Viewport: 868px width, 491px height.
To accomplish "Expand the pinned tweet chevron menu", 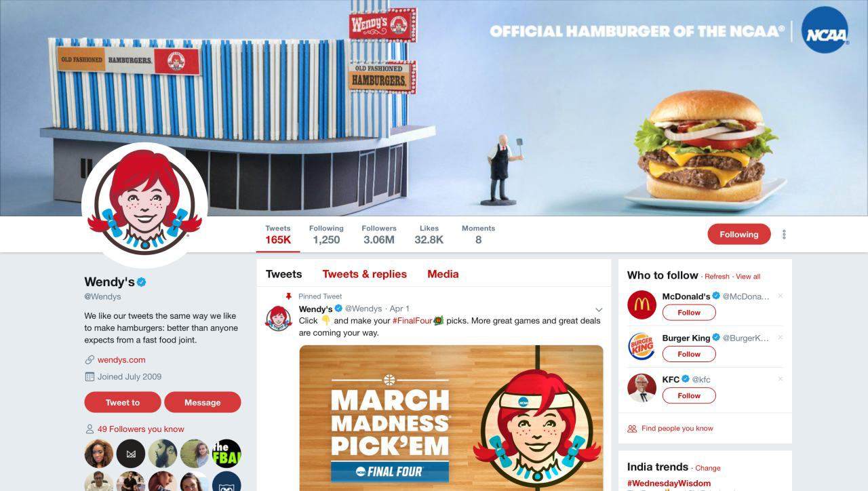I will 599,309.
